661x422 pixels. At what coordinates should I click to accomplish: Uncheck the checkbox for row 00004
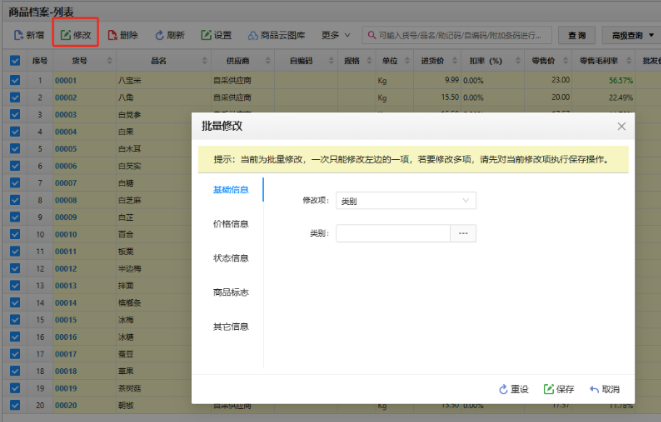[x=15, y=132]
